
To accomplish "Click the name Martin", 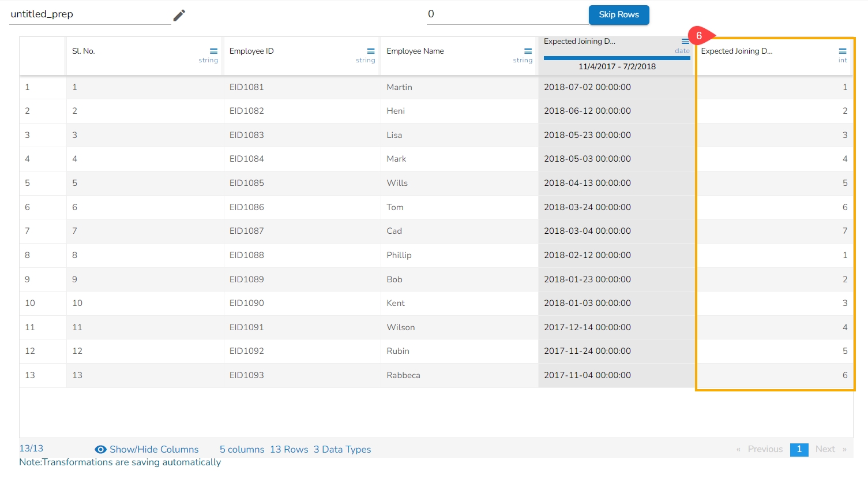I will coord(399,87).
